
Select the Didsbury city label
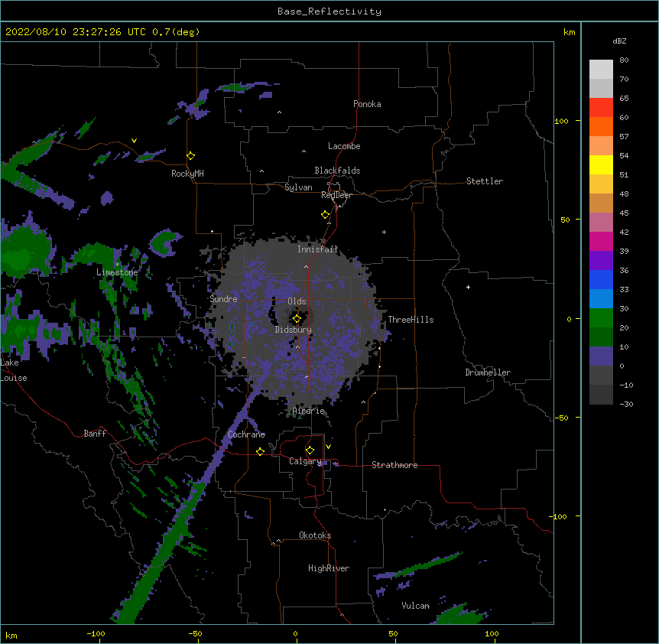(294, 330)
